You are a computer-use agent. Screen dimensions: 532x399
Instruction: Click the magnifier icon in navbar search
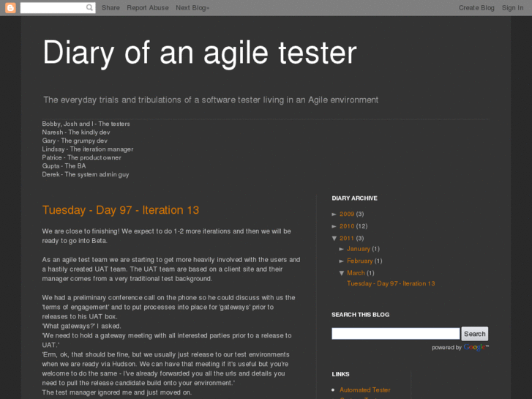tap(89, 7)
